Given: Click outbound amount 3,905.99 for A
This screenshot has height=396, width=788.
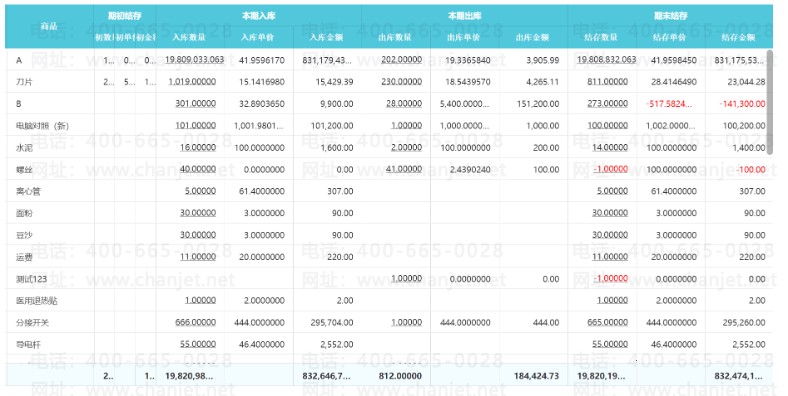Looking at the screenshot, I should click(543, 60).
